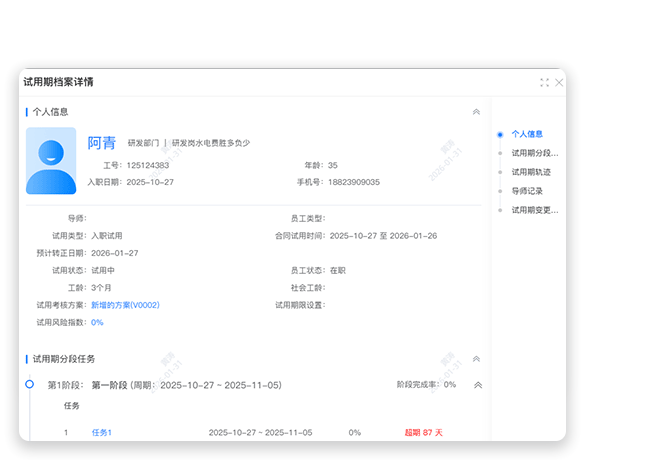This screenshot has height=460, width=666.
Task: Click the red 超期 87 天 status
Action: pyautogui.click(x=423, y=433)
